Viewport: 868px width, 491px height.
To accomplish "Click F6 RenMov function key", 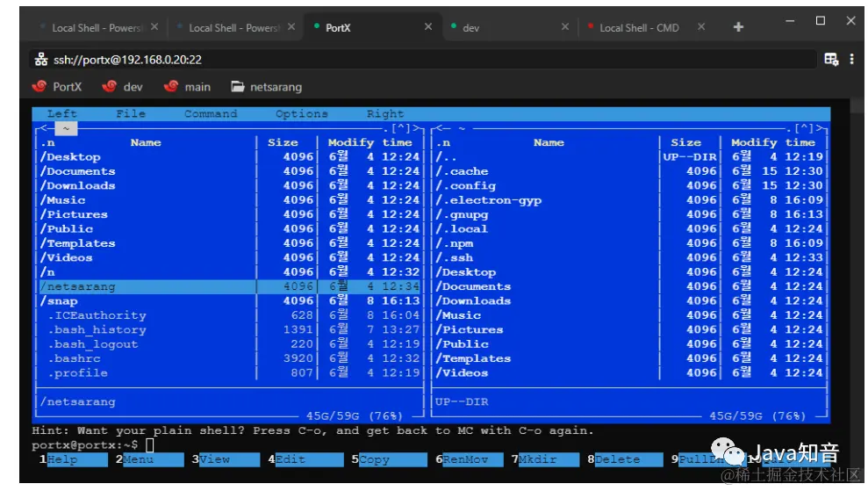I will pyautogui.click(x=470, y=459).
